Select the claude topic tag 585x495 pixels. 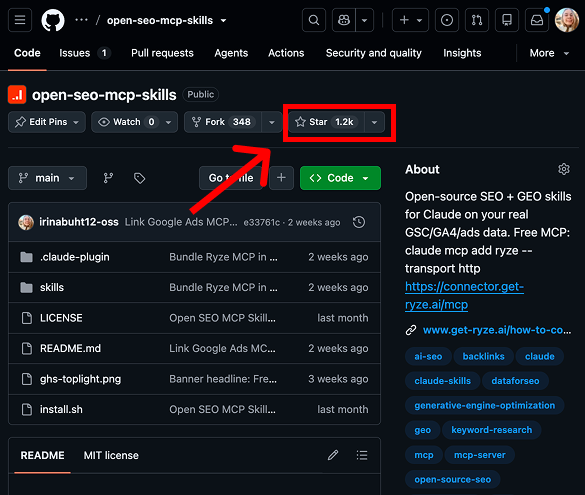coord(539,356)
